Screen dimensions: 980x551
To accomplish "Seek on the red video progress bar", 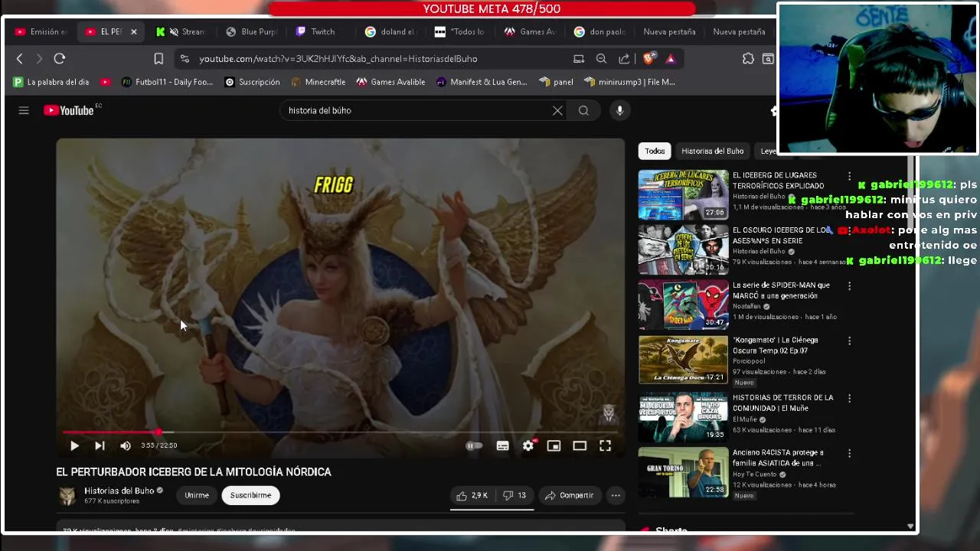I will 341,432.
